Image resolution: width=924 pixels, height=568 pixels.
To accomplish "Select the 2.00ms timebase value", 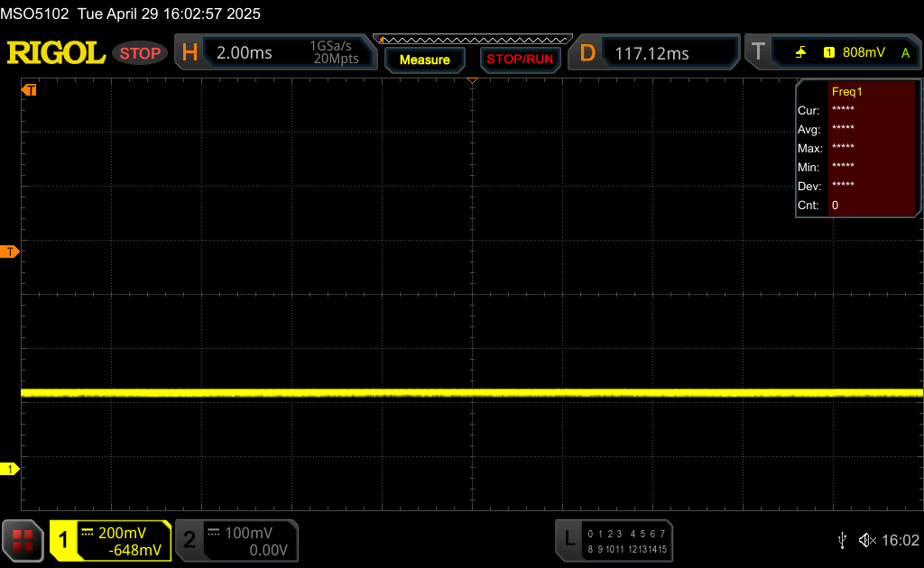I will point(244,53).
